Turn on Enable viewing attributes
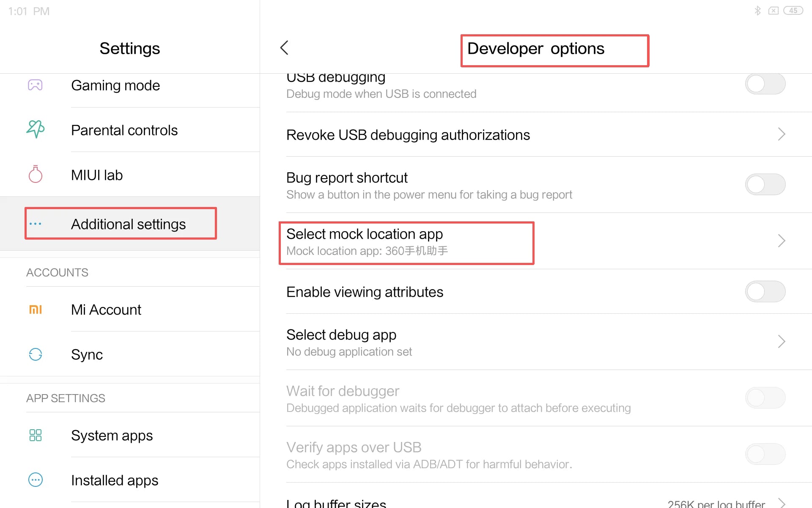 [x=765, y=292]
